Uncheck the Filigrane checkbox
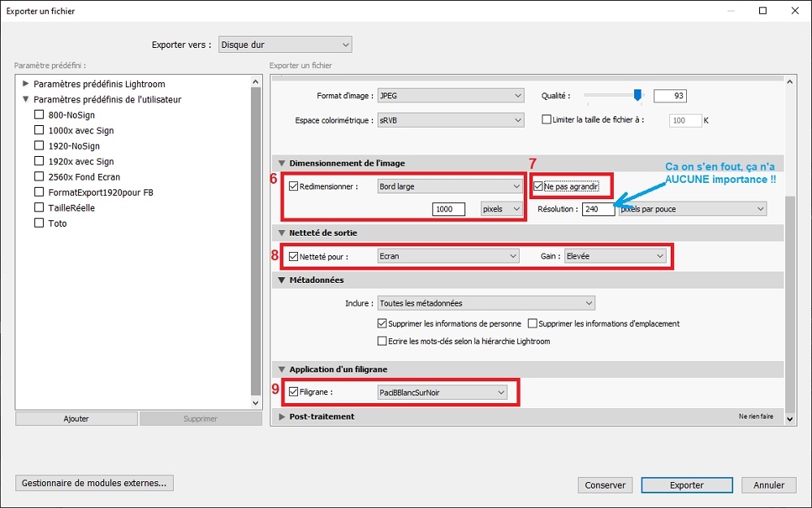Image resolution: width=812 pixels, height=508 pixels. coord(294,392)
